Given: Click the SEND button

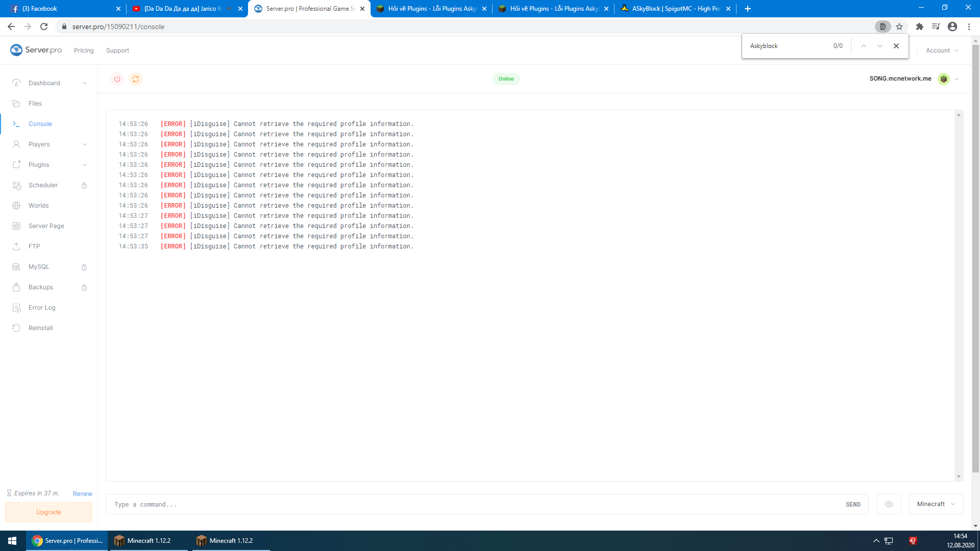Looking at the screenshot, I should point(853,505).
